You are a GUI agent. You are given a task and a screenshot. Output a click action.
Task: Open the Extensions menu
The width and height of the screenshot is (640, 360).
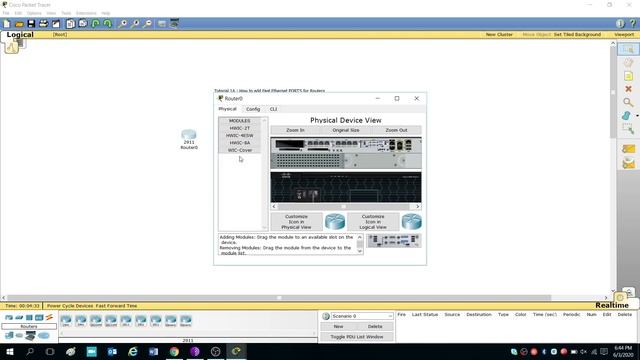click(x=86, y=13)
